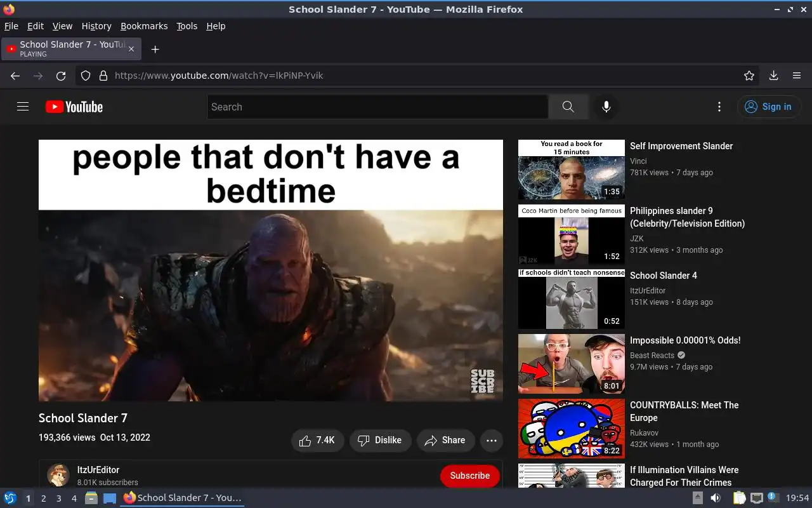Switch to workspace 4

coord(74,498)
